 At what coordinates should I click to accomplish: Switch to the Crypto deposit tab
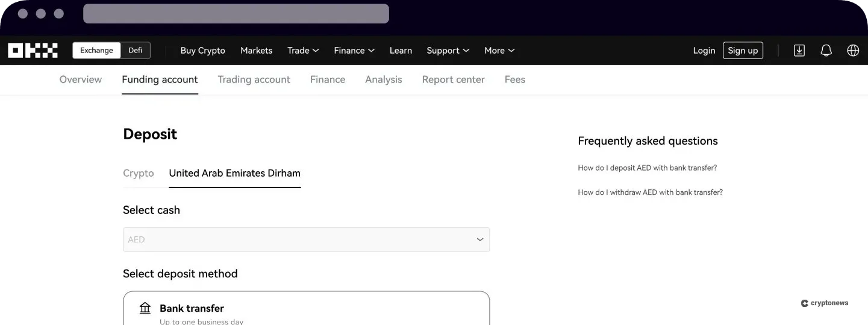(139, 173)
